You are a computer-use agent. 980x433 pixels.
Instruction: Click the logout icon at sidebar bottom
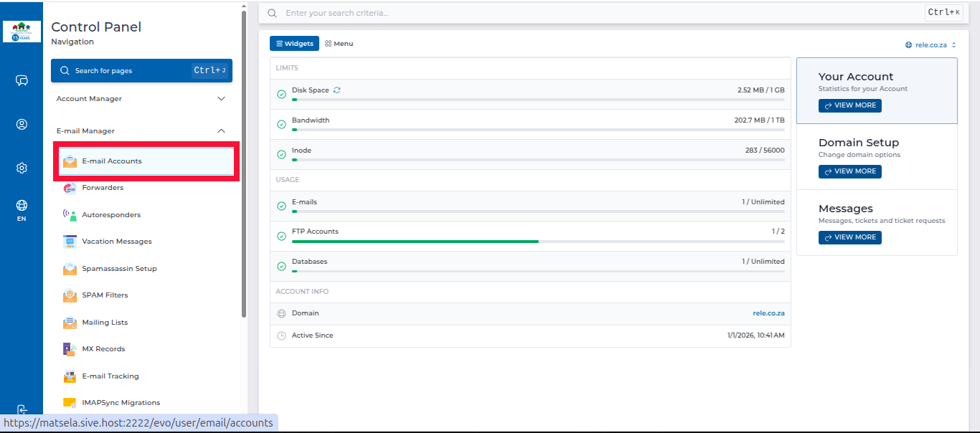[x=22, y=411]
